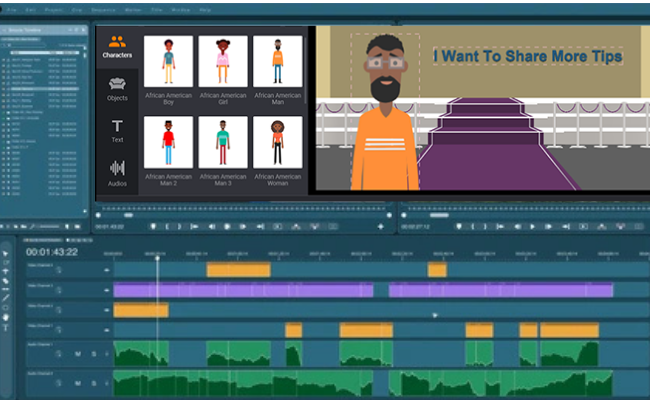Choose the African American Girl character

pyautogui.click(x=222, y=68)
